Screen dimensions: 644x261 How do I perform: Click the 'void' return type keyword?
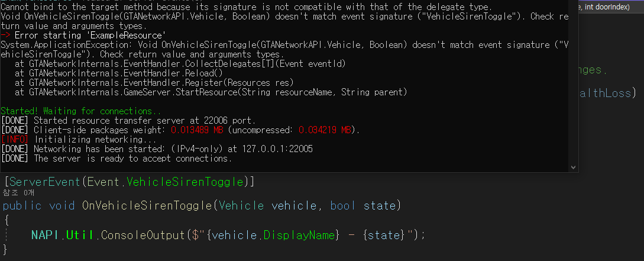tap(62, 205)
